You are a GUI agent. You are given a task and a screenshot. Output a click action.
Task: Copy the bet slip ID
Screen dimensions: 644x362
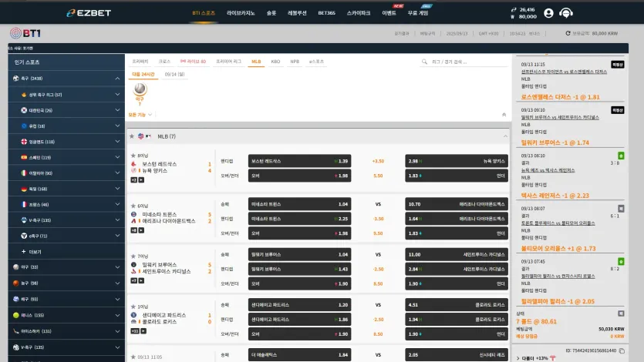(622, 350)
